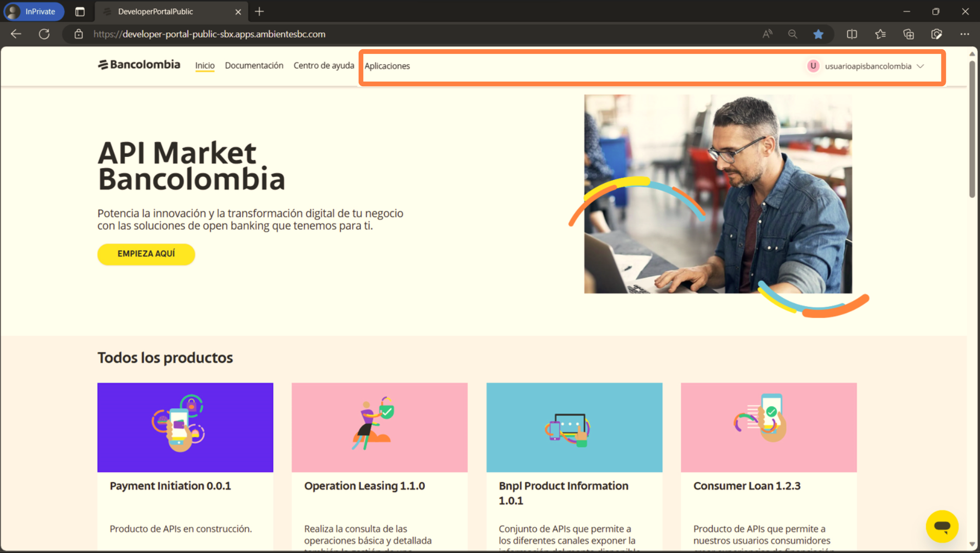Toggle the favorites star icon
This screenshot has width=980, height=553.
pyautogui.click(x=818, y=34)
